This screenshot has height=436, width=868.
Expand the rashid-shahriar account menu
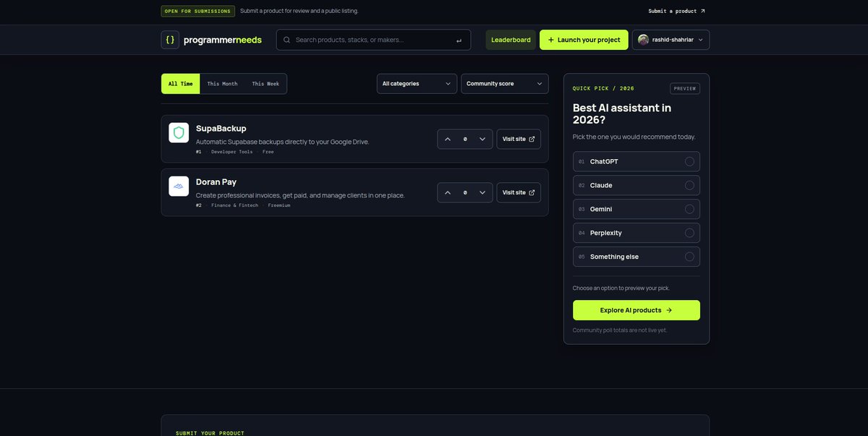point(671,40)
